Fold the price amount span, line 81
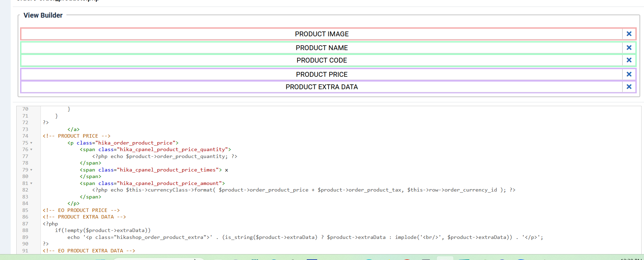Screen dimensions: 644x260 [x=31, y=183]
